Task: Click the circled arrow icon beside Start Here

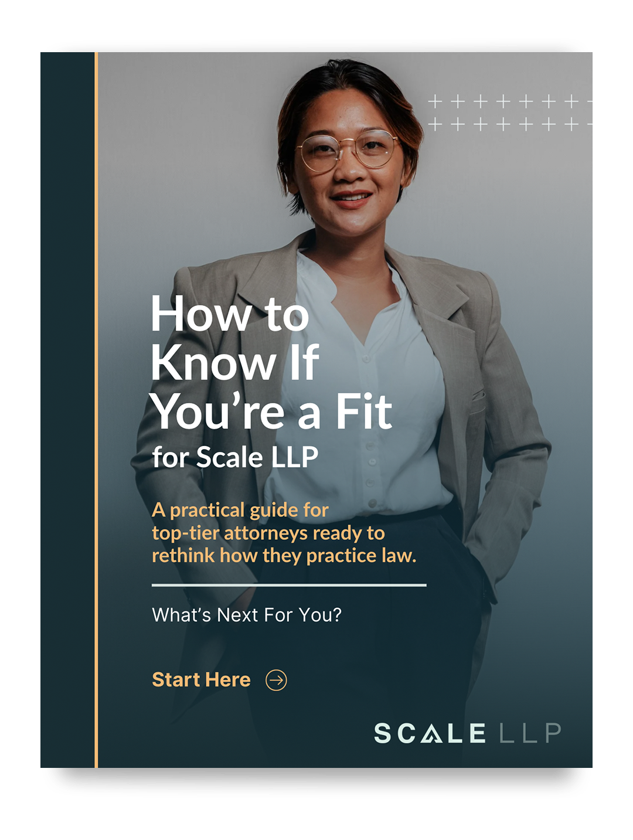Action: tap(276, 680)
